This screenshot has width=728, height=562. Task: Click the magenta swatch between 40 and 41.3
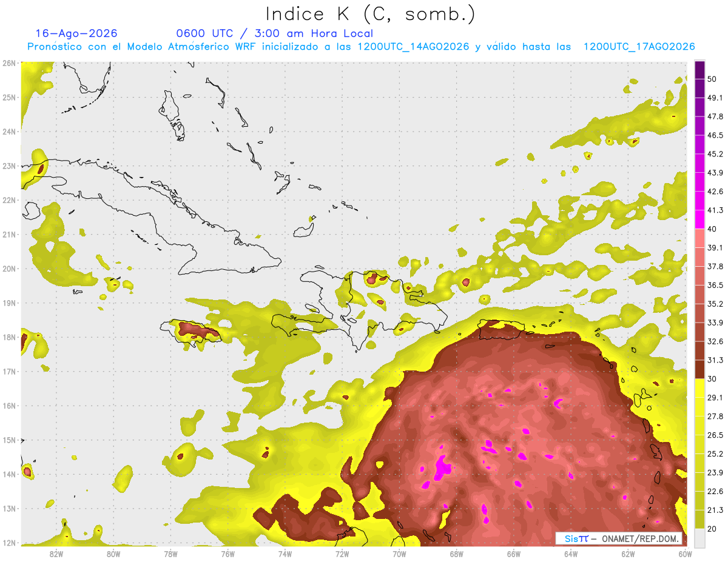tap(700, 219)
